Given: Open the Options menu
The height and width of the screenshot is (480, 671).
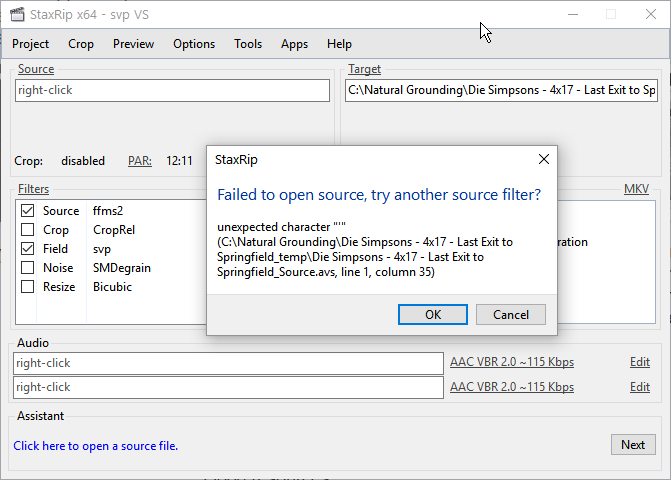Looking at the screenshot, I should (194, 44).
